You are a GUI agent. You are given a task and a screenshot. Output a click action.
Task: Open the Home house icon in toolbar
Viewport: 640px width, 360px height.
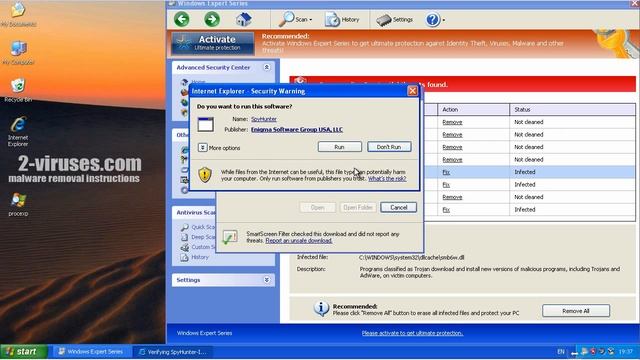coord(244,19)
